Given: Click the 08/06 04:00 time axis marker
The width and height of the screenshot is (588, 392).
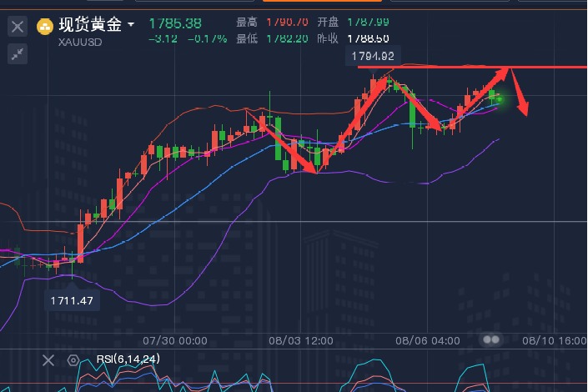Looking at the screenshot, I should click(x=429, y=341).
